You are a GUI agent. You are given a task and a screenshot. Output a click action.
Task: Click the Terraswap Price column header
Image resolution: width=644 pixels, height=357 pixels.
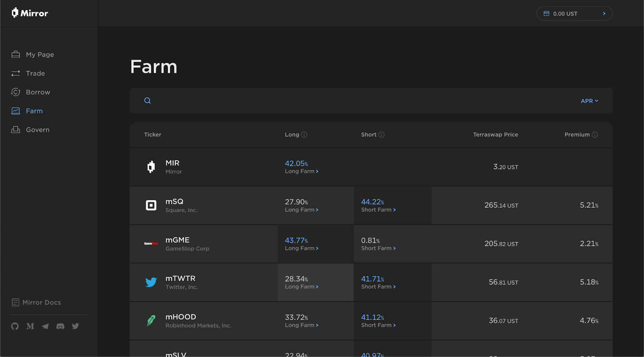point(495,135)
